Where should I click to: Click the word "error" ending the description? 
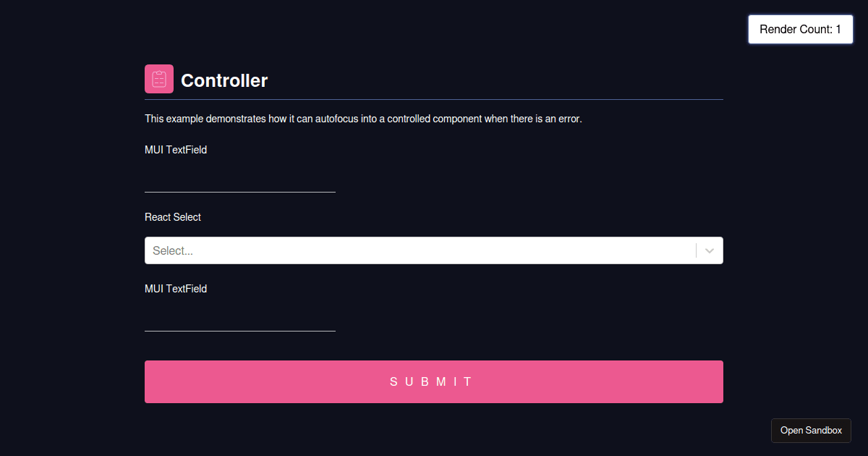point(569,119)
